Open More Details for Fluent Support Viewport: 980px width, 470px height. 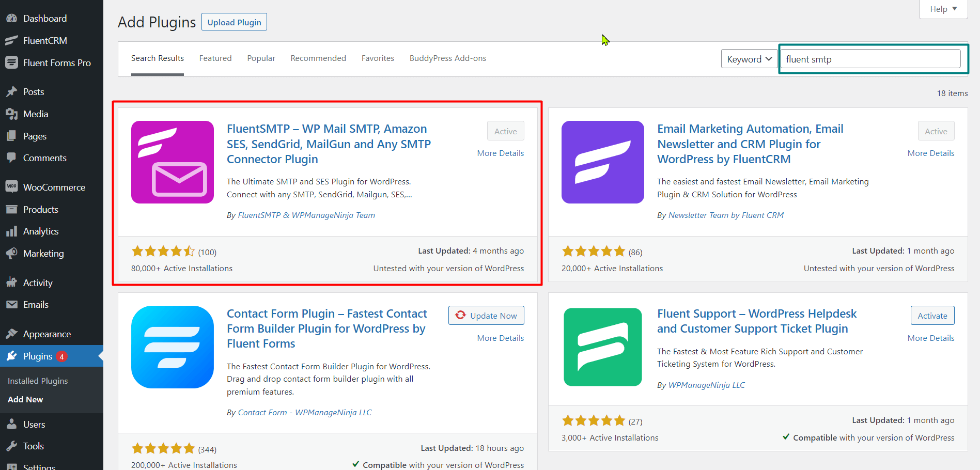tap(931, 338)
